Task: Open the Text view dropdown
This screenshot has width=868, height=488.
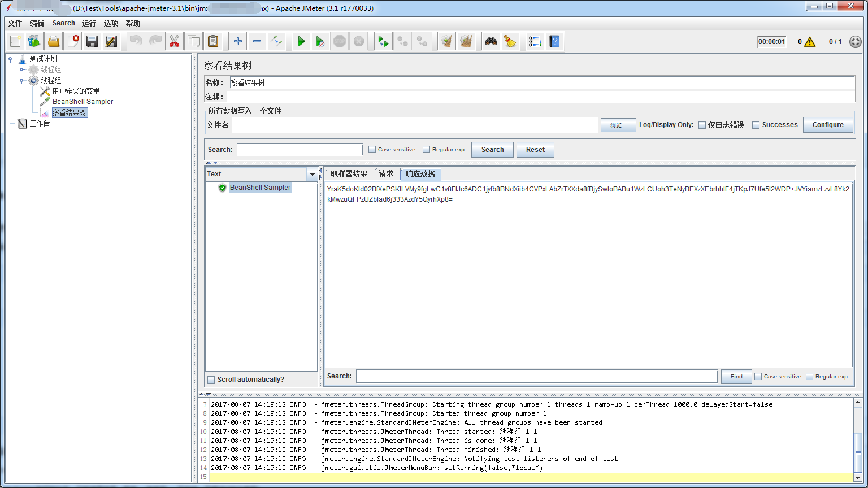Action: [x=312, y=174]
